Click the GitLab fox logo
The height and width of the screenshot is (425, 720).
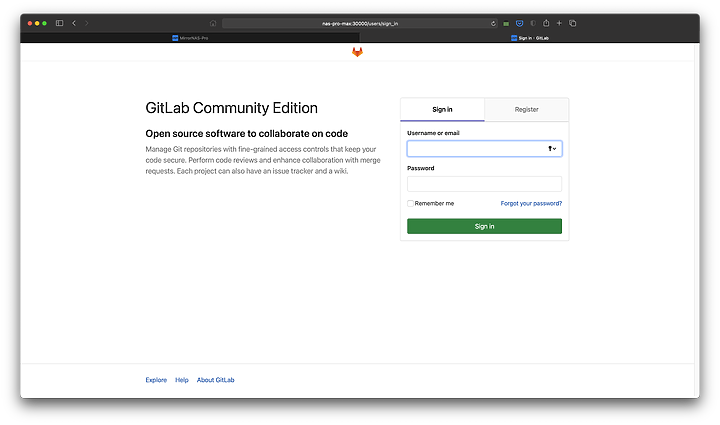point(357,52)
